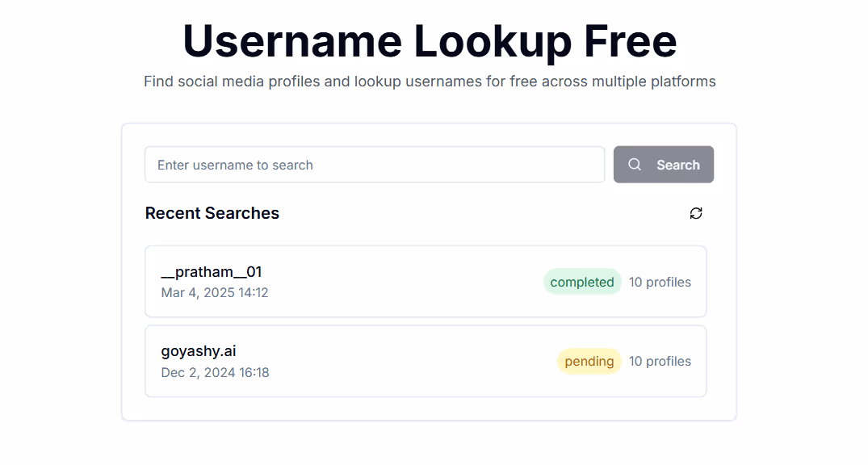This screenshot has height=465, width=868.
Task: Click inside the username search input field
Action: tap(375, 164)
